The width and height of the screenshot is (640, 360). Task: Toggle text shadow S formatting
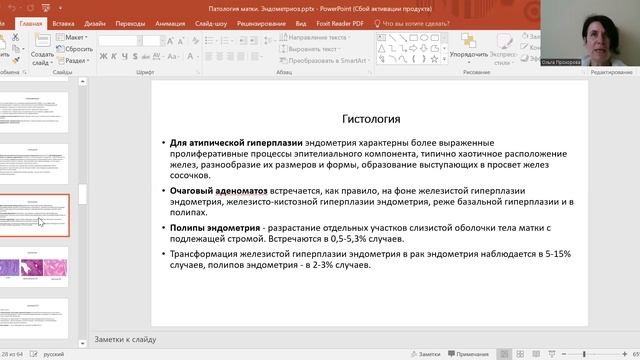[135, 56]
